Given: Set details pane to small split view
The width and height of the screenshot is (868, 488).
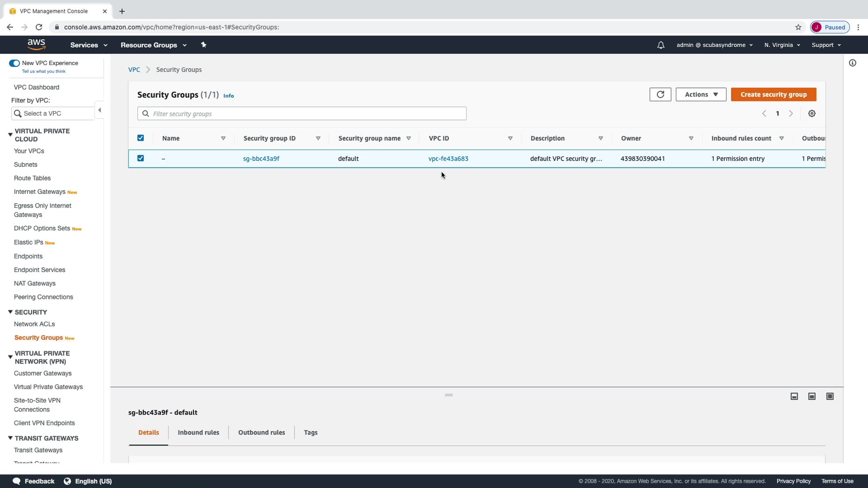Looking at the screenshot, I should [794, 396].
